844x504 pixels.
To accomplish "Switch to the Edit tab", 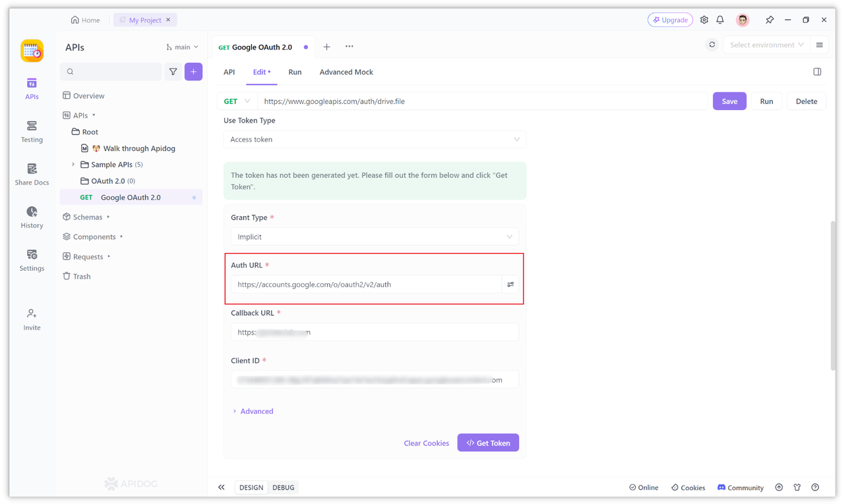I will (262, 72).
